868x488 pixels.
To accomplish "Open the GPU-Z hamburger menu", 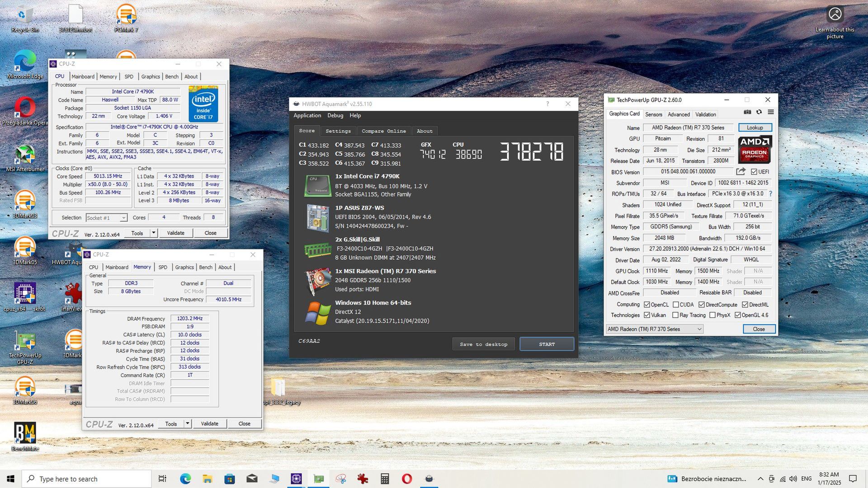I will [771, 112].
